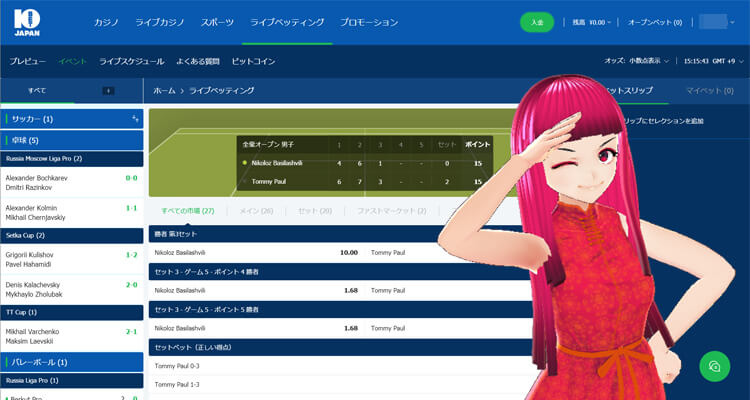Open the プレビュー sub-navigation link
The height and width of the screenshot is (400, 750).
(28, 61)
